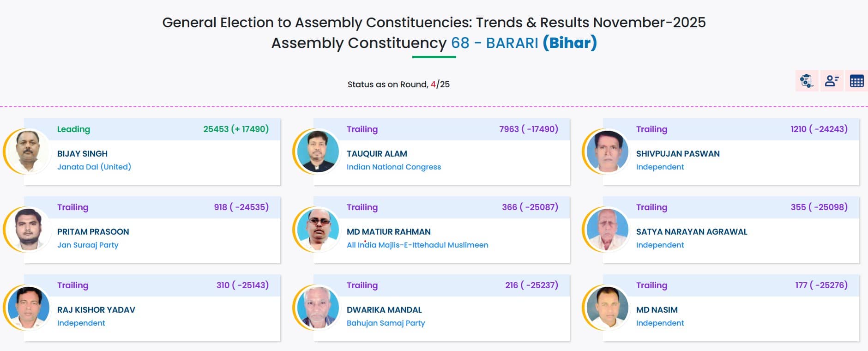868x351 pixels.
Task: Click the Status as on Round text
Action: [x=398, y=85]
